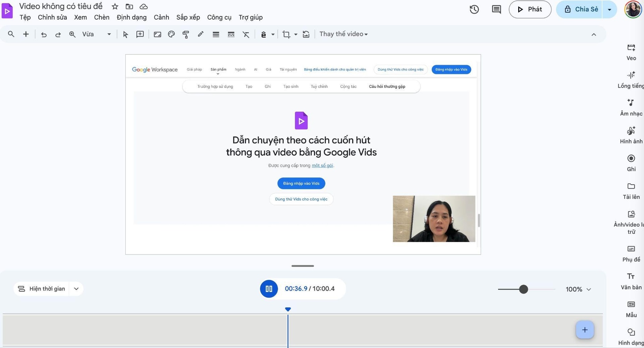Open the Ảnh/video lưu trữ stock panel

629,222
